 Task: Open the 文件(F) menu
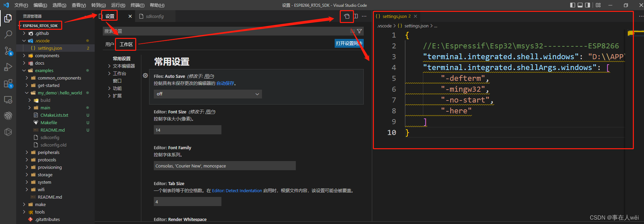[21, 5]
